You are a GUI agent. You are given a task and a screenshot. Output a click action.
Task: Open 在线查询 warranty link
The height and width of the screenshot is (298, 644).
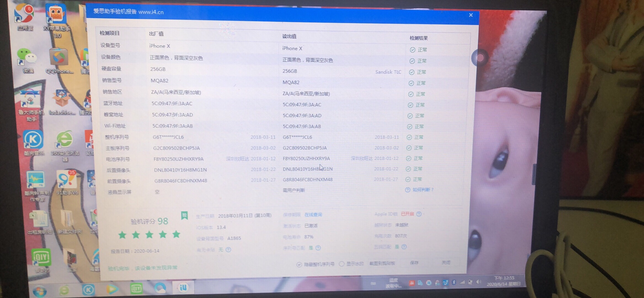click(313, 215)
